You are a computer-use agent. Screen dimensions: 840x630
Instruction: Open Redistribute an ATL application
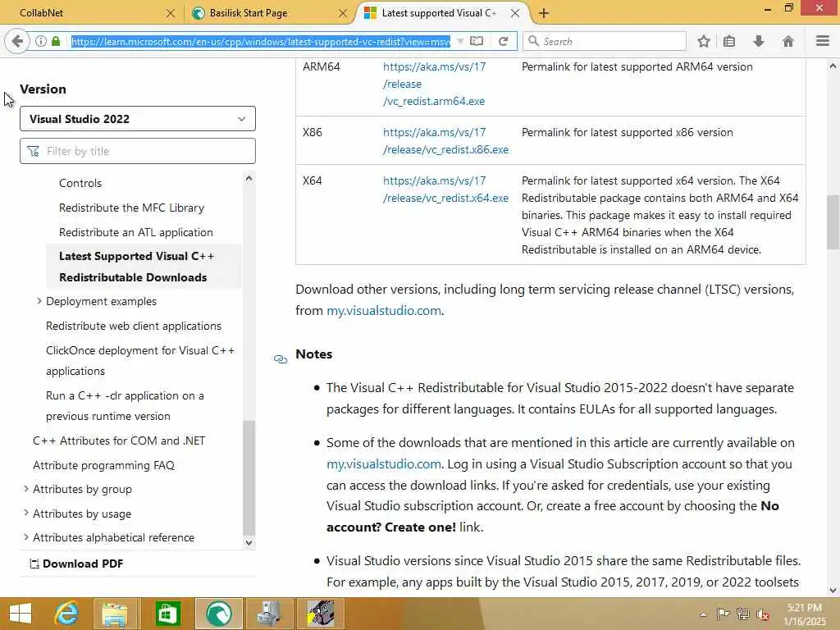pyautogui.click(x=136, y=232)
